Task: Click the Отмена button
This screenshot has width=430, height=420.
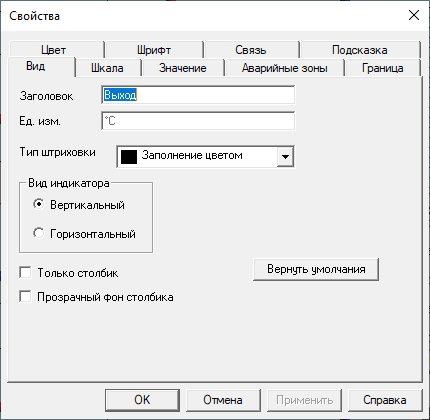Action: (x=223, y=400)
